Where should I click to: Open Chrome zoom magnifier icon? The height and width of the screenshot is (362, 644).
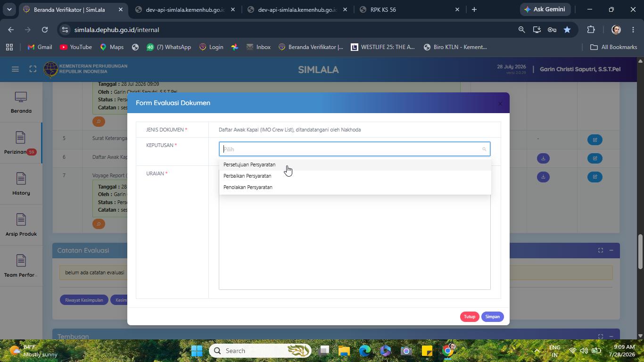tap(521, 30)
